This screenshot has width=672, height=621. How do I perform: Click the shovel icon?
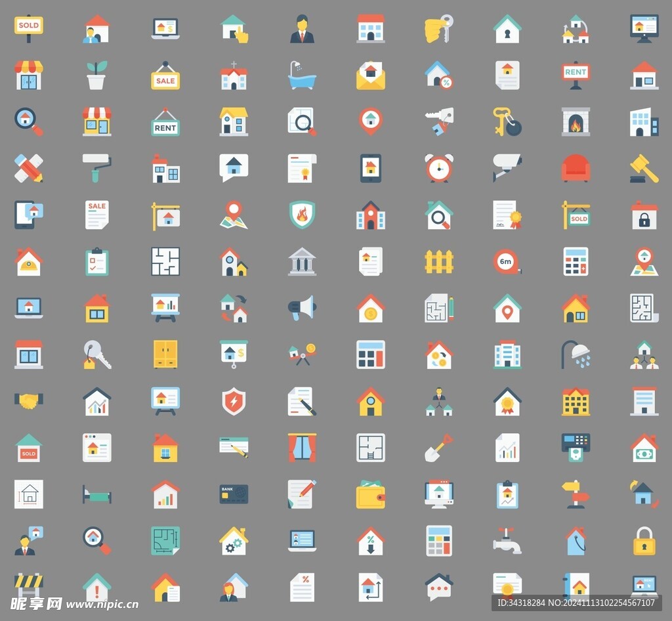click(439, 448)
